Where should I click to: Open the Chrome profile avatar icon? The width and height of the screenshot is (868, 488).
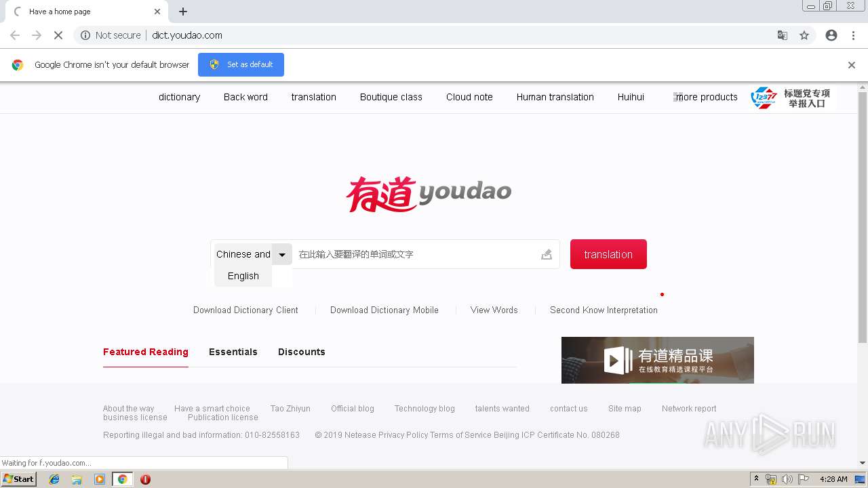(x=831, y=35)
